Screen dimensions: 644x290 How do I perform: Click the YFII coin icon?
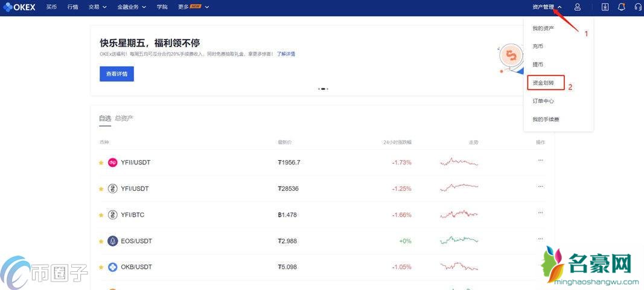click(x=112, y=163)
